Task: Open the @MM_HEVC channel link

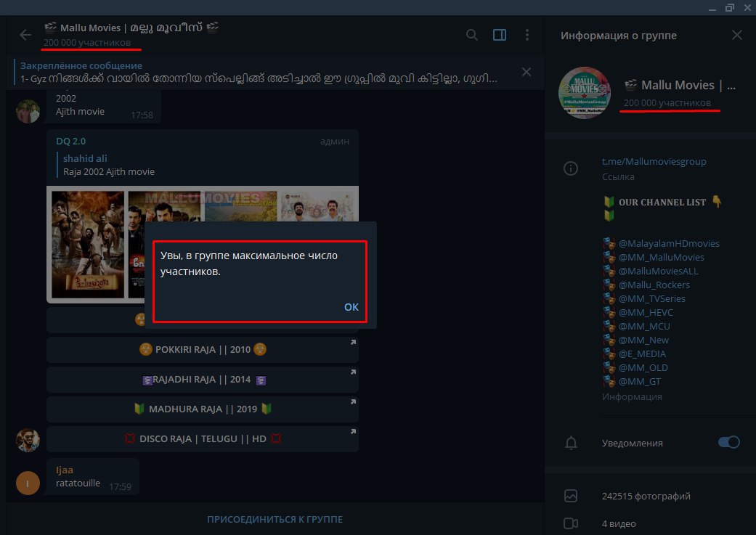Action: 646,312
